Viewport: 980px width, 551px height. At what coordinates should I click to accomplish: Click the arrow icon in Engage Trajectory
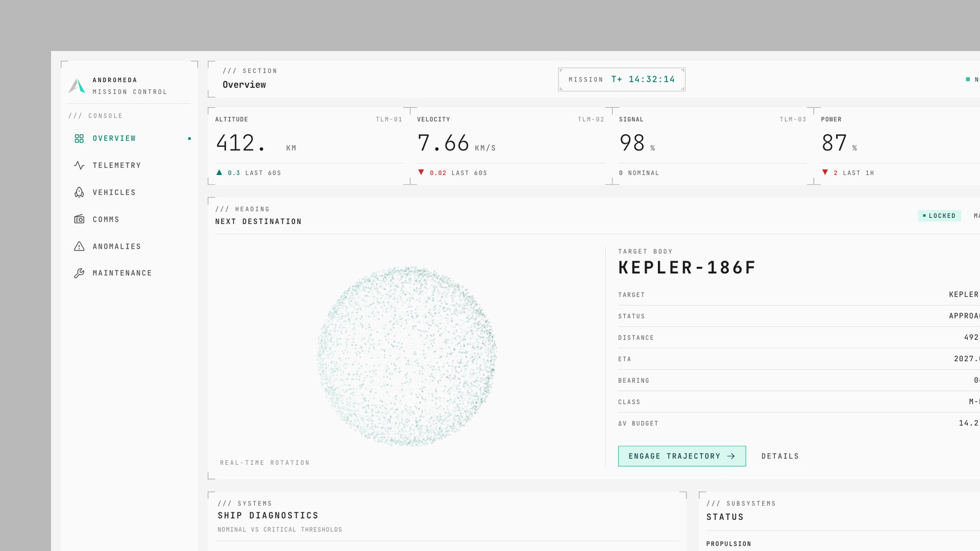[731, 456]
